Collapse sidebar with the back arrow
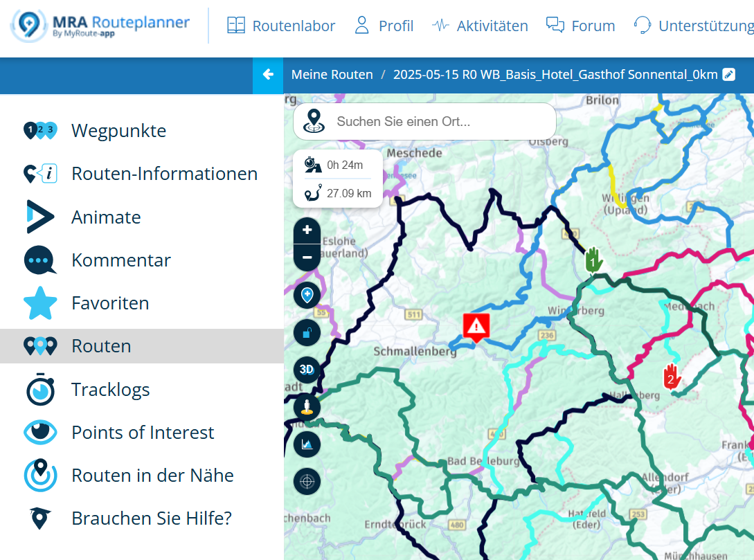754x560 pixels. [268, 75]
